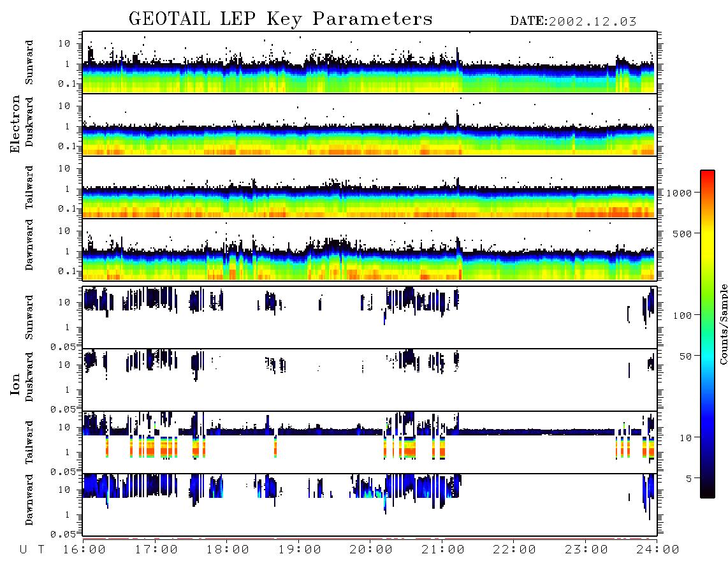Viewport: 728px width, 561px height.
Task: Open the Electron Tailward spectrogram panel
Action: [370, 187]
